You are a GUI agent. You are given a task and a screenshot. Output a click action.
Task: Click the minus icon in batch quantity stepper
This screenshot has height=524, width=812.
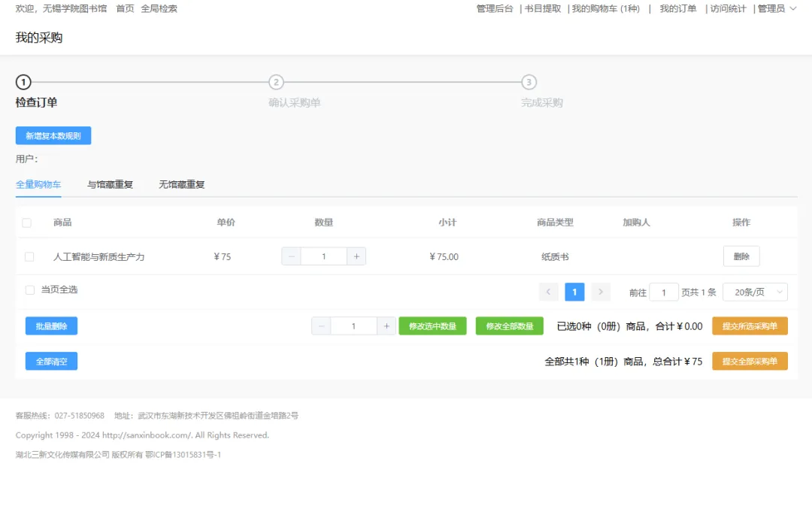pos(322,326)
